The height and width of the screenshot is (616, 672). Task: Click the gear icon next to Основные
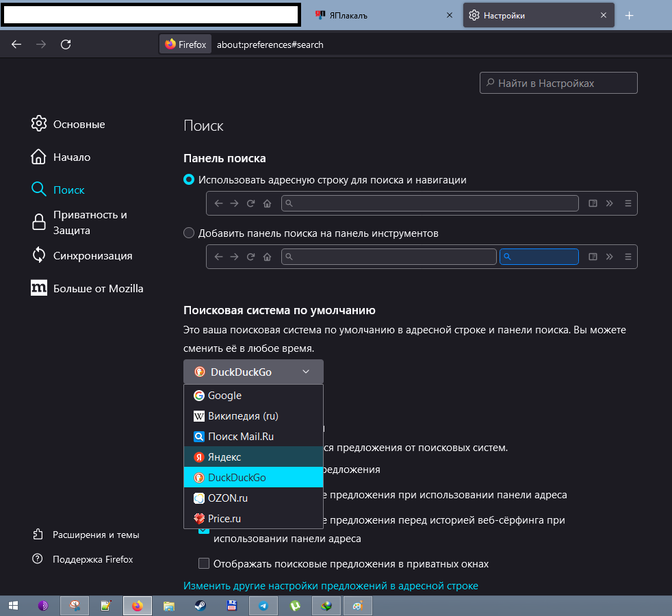click(x=38, y=123)
